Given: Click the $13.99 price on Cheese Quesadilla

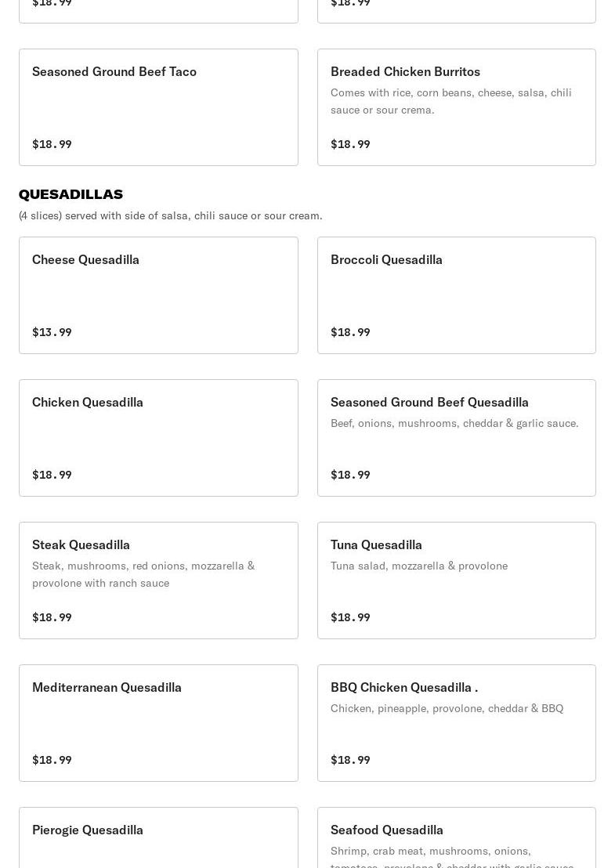Looking at the screenshot, I should 52,332.
